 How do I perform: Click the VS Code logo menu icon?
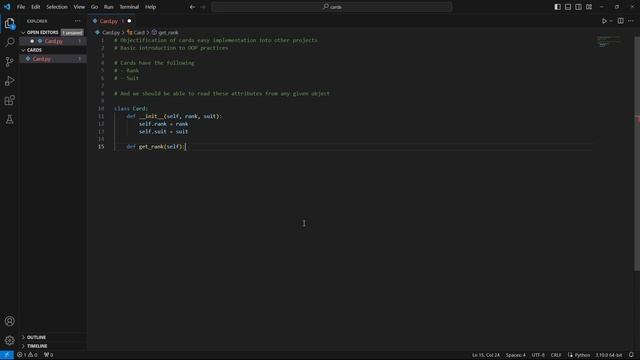click(7, 7)
